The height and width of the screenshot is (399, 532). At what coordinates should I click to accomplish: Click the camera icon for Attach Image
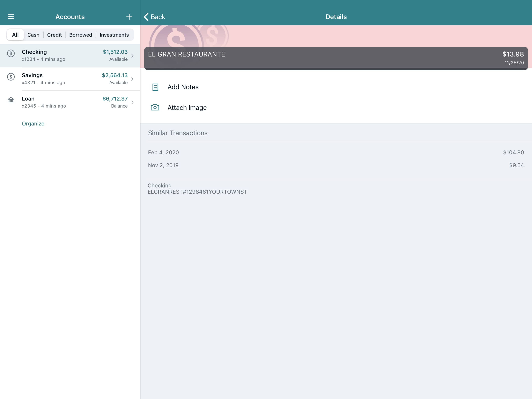pos(155,107)
